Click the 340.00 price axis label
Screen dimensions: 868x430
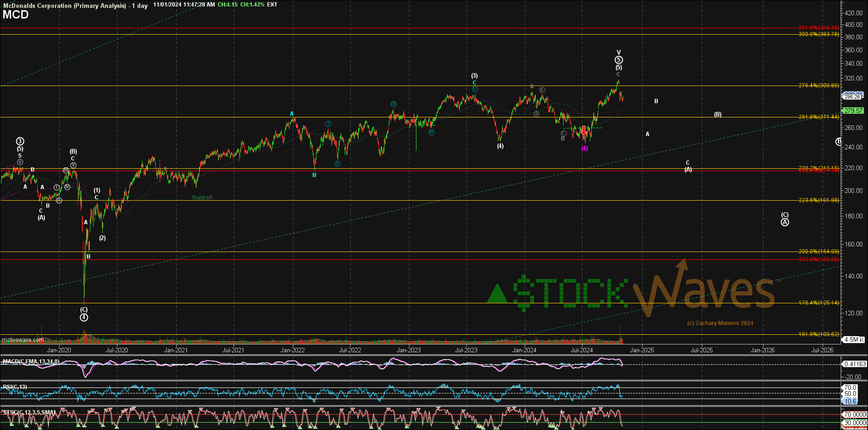(x=853, y=64)
